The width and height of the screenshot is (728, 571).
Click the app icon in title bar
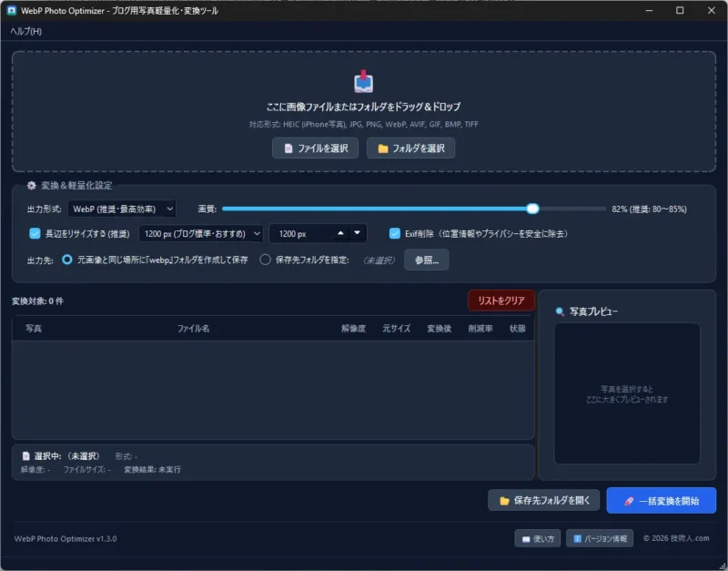(12, 10)
